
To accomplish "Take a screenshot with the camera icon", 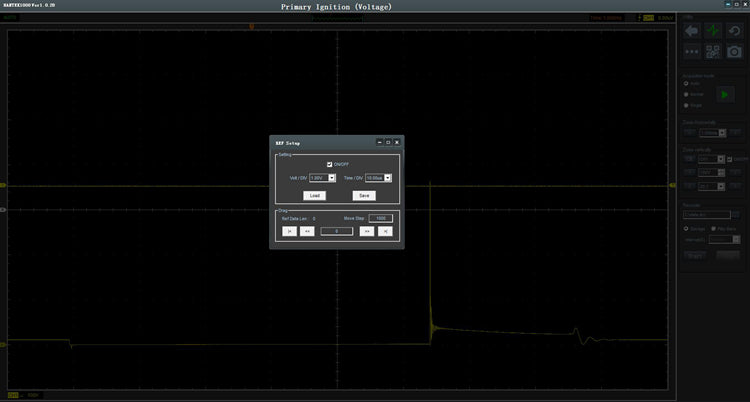I will (x=735, y=52).
